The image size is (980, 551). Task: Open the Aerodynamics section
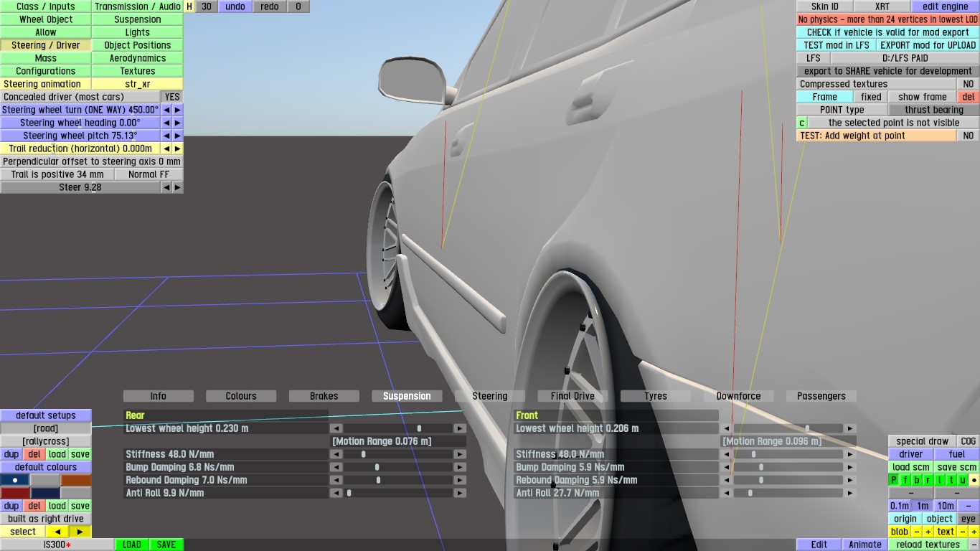[138, 58]
